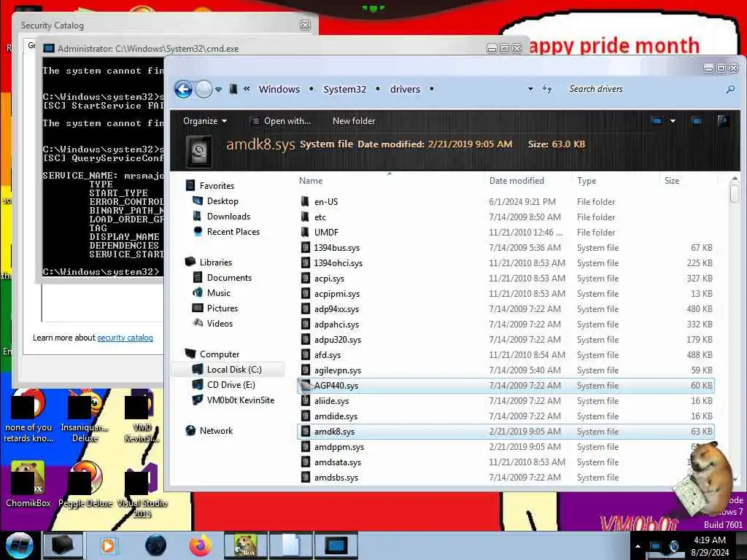The width and height of the screenshot is (747, 560).
Task: Open the Music library
Action: [219, 293]
